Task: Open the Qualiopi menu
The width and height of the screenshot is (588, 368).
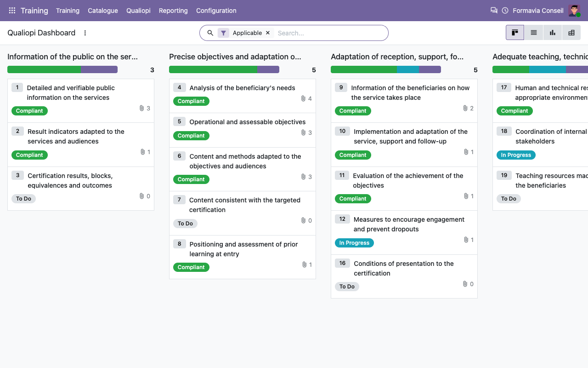Action: point(138,11)
